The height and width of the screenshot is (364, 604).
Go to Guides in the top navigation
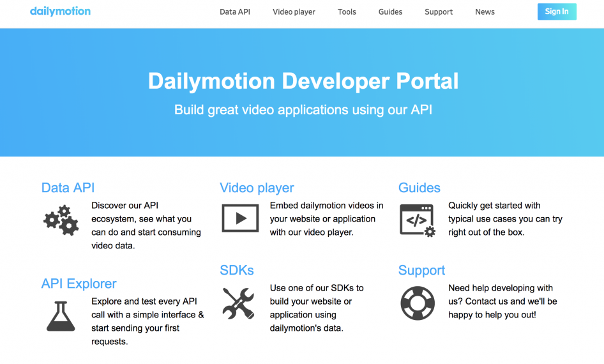390,12
